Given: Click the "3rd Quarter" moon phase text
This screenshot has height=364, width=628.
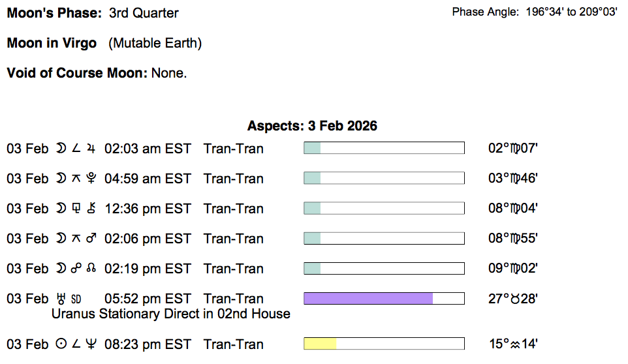Looking at the screenshot, I should 144,13.
